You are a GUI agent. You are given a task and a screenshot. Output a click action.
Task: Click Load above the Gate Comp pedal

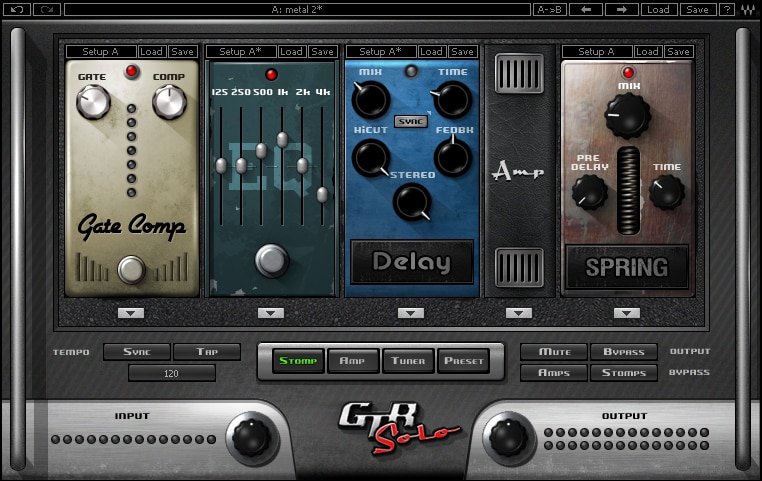[151, 52]
